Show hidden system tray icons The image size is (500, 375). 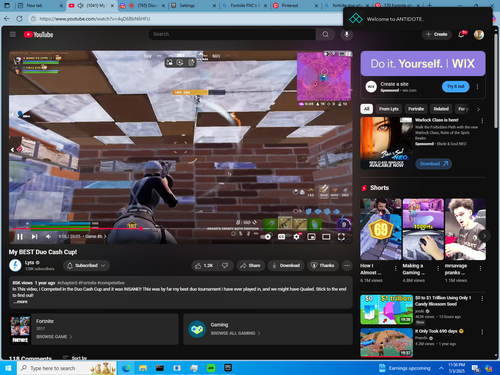[x=441, y=368]
